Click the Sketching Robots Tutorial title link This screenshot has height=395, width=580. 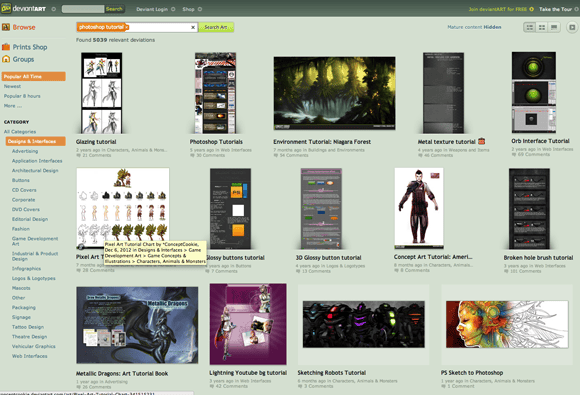(x=332, y=373)
